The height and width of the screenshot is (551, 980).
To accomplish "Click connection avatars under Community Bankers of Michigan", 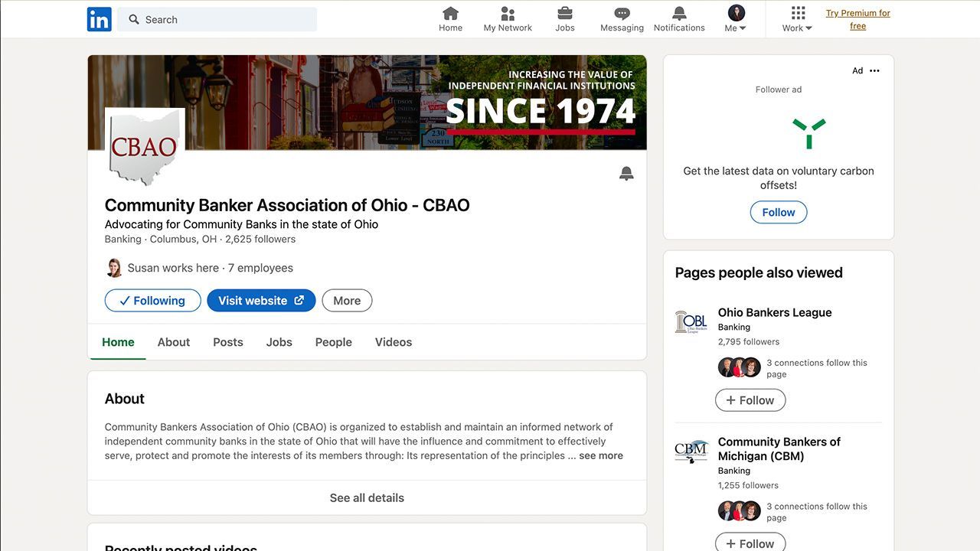I will (740, 511).
